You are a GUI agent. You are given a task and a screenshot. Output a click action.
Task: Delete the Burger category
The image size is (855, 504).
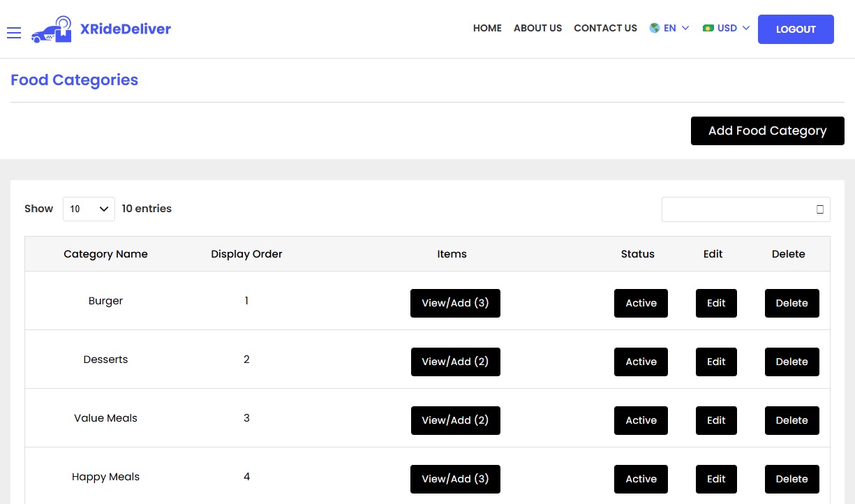[791, 303]
